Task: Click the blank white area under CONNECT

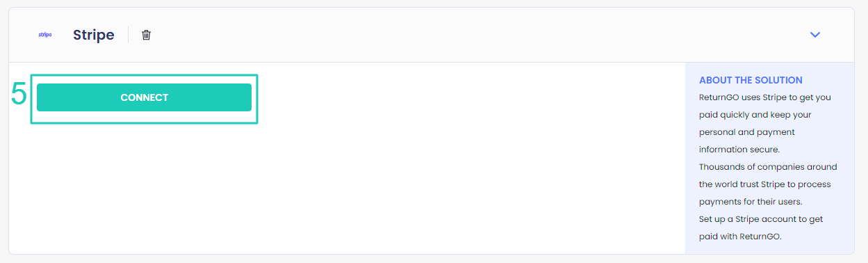Action: pos(347,188)
